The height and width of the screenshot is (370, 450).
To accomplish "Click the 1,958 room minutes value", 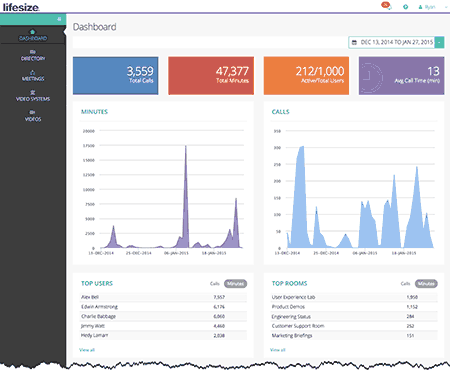I will [x=412, y=297].
